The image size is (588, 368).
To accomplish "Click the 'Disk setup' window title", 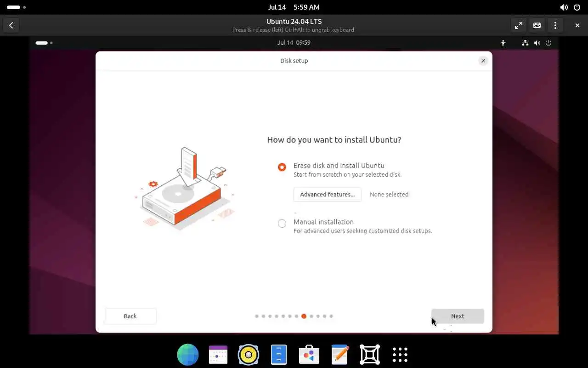I will coord(294,61).
